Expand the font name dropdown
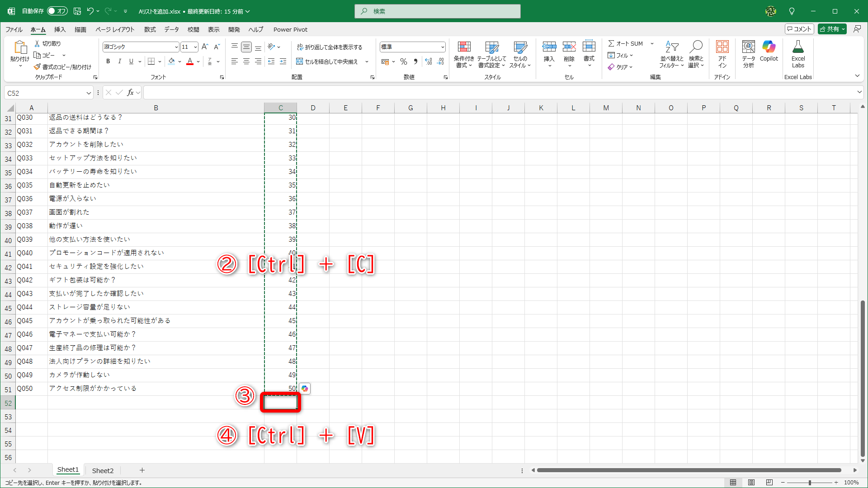The image size is (868, 488). (176, 47)
